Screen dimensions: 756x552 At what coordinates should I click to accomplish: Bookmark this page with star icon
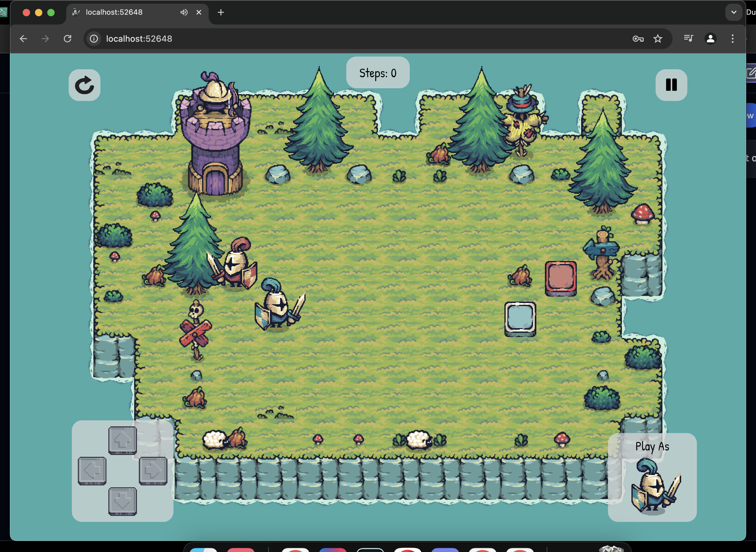coord(658,39)
